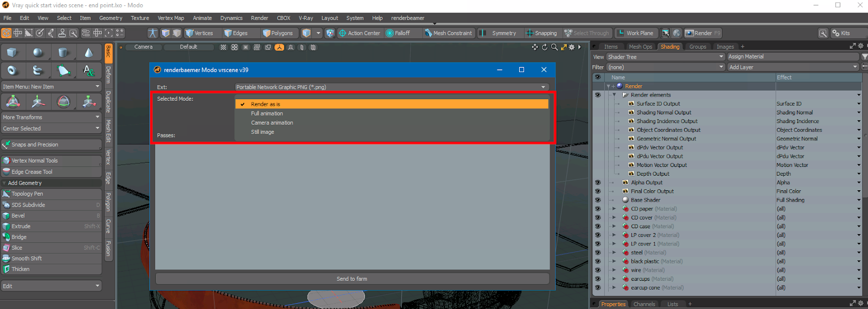
Task: Click the viewport zoom magnifier icon
Action: click(554, 47)
